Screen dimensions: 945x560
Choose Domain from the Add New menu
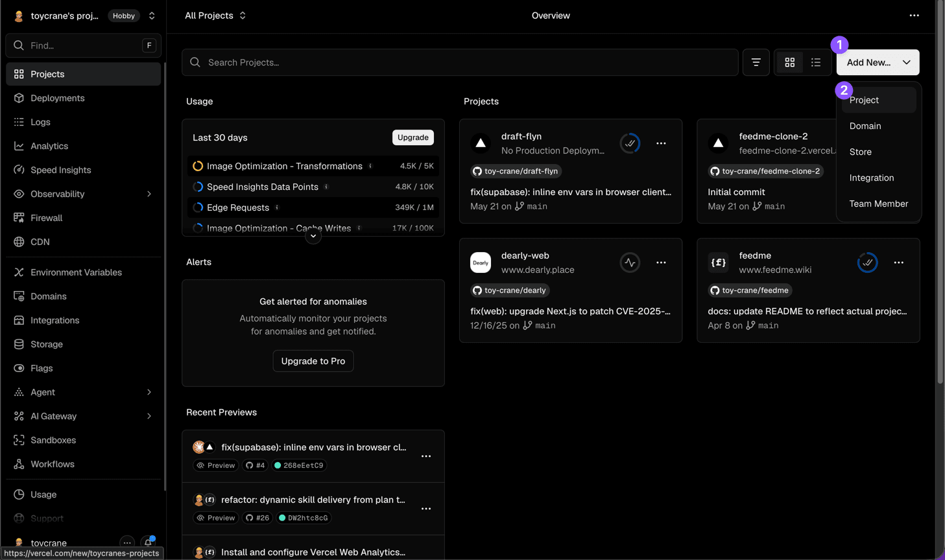(x=879, y=126)
